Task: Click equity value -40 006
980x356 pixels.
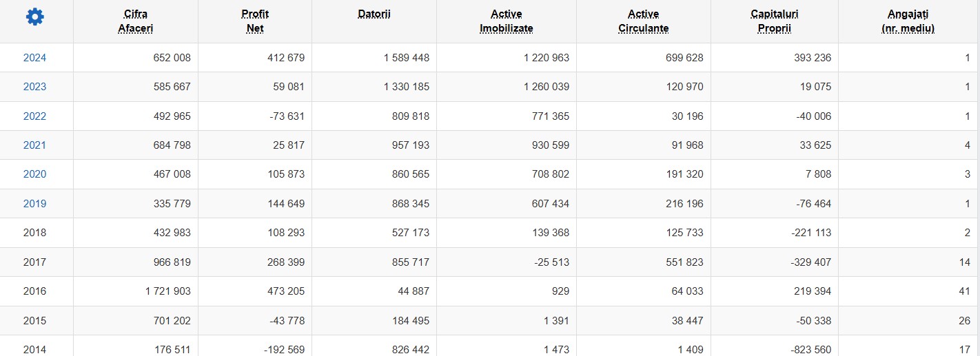Action: pyautogui.click(x=814, y=116)
